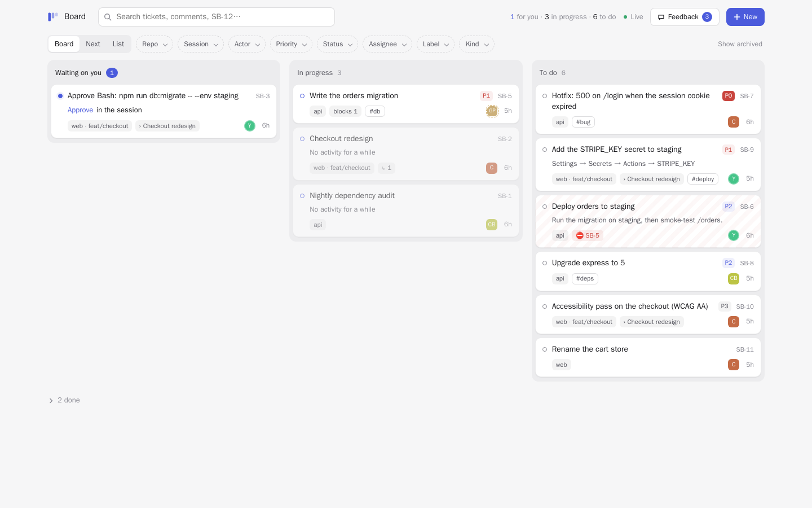Open the Repo filter dropdown
The height and width of the screenshot is (508, 812).
[x=155, y=44]
